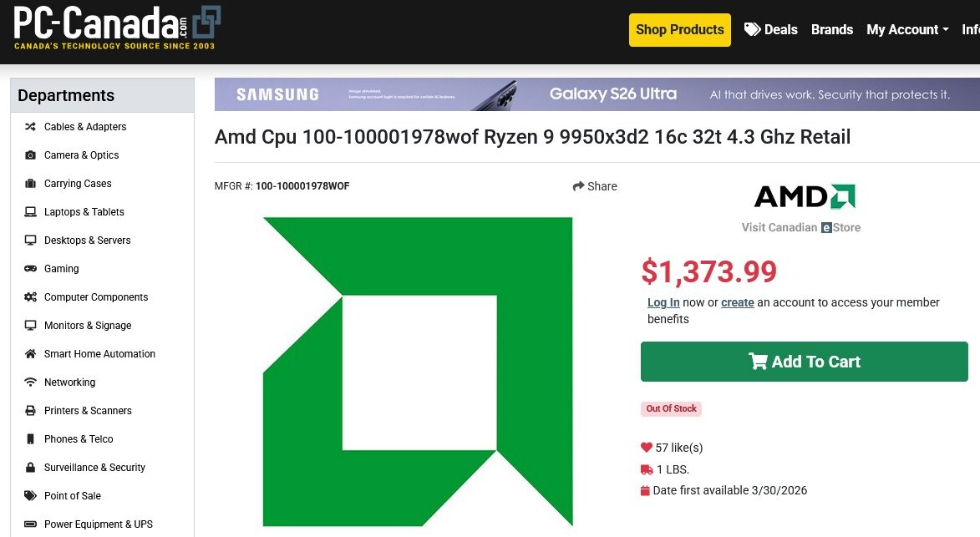Click the Computer Components gears icon
The height and width of the screenshot is (537, 980).
click(29, 297)
